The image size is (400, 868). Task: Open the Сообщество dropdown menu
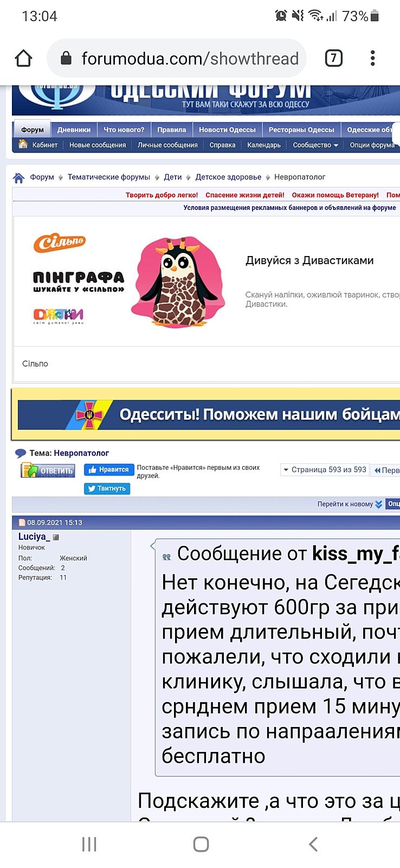coord(315,145)
